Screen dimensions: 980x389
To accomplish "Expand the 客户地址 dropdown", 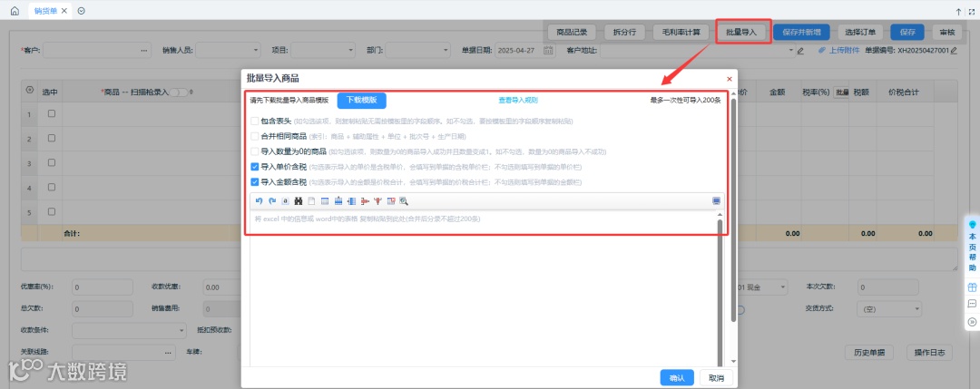I will [x=790, y=51].
